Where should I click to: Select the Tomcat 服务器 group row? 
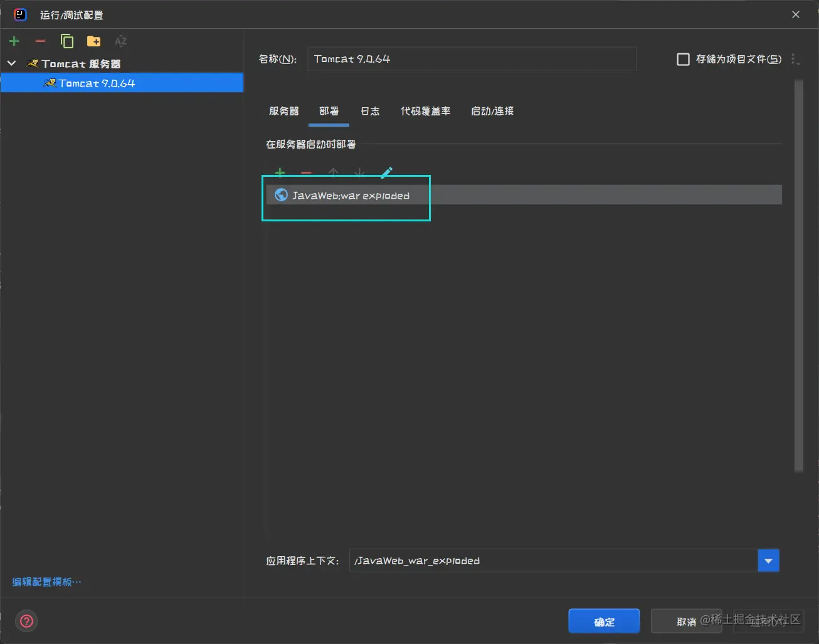point(122,63)
